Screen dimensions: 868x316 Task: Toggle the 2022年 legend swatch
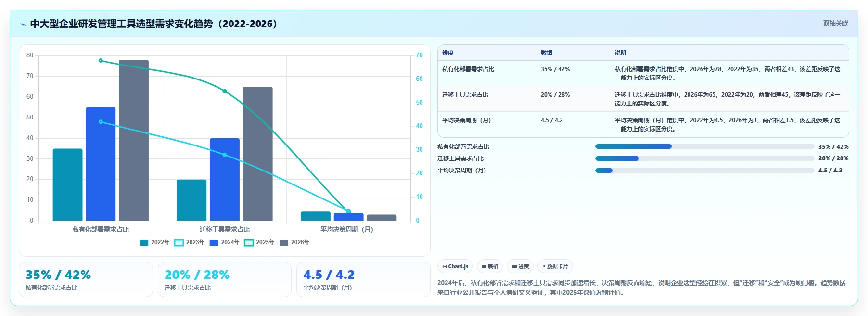[144, 242]
